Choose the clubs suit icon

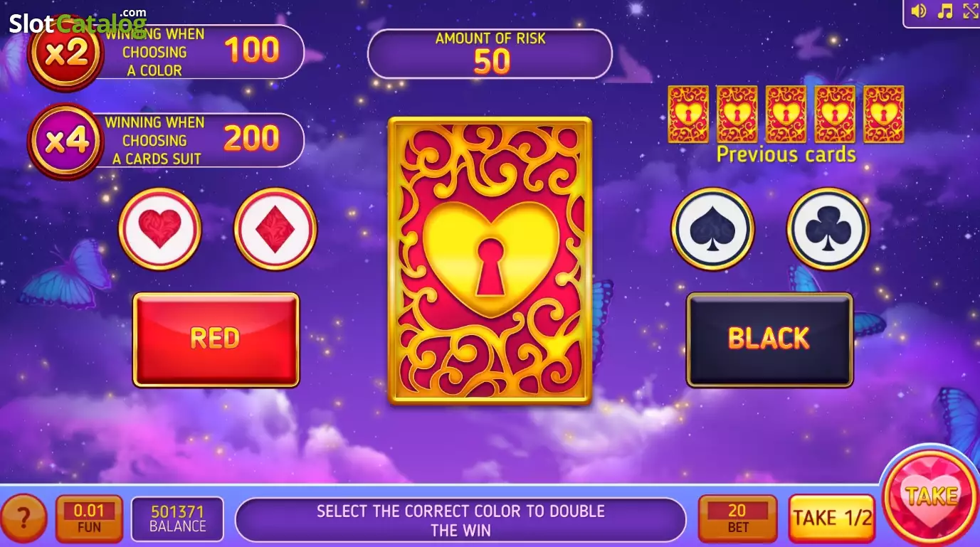[828, 229]
